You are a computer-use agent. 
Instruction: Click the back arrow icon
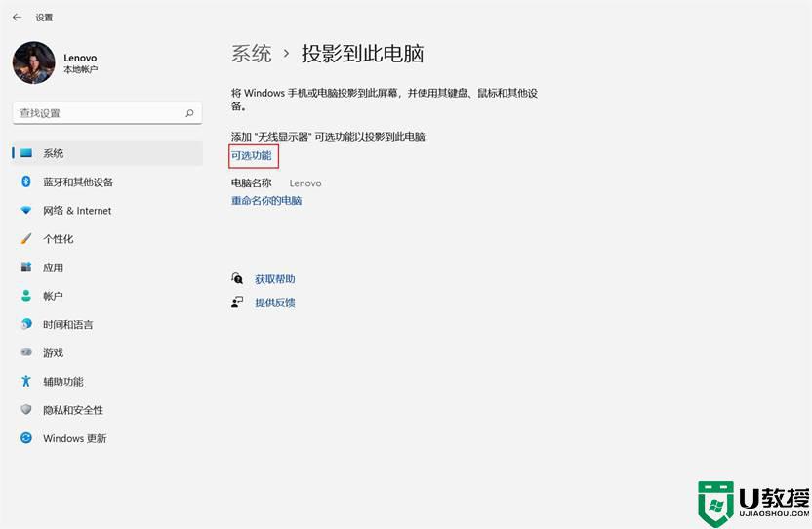[17, 17]
